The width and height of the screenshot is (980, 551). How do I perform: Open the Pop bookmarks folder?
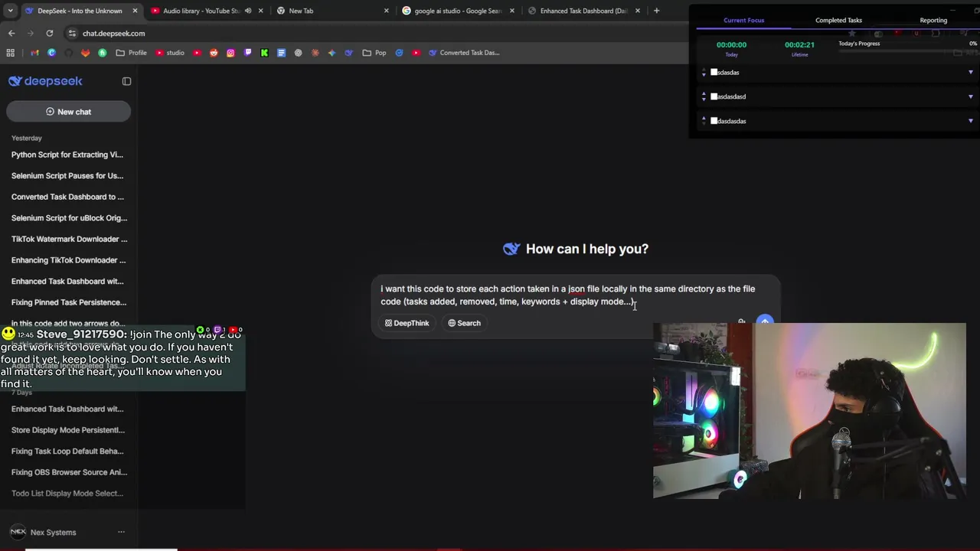pos(374,53)
